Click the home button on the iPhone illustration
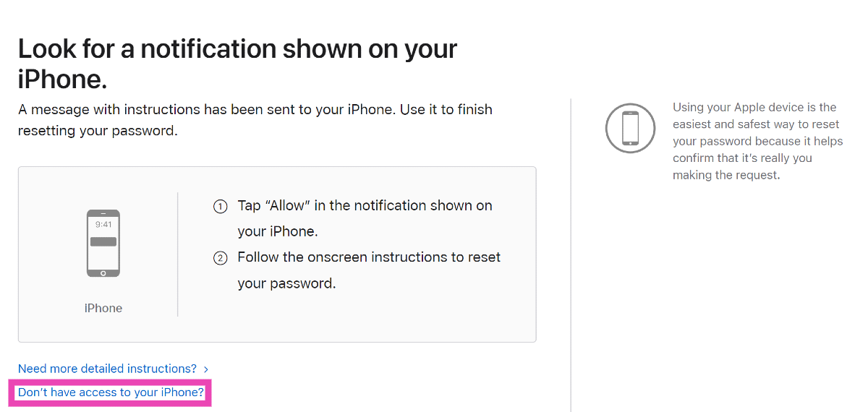This screenshot has height=412, width=868. (103, 273)
